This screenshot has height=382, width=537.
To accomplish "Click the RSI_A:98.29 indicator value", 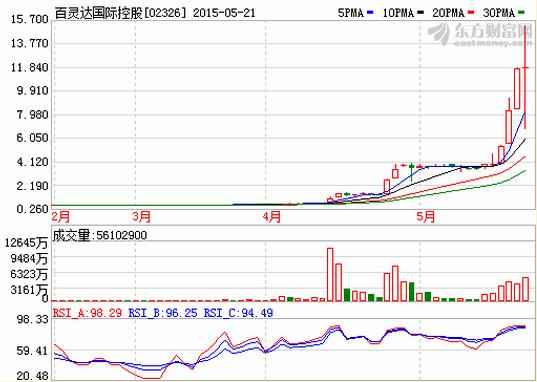I will 88,313.
